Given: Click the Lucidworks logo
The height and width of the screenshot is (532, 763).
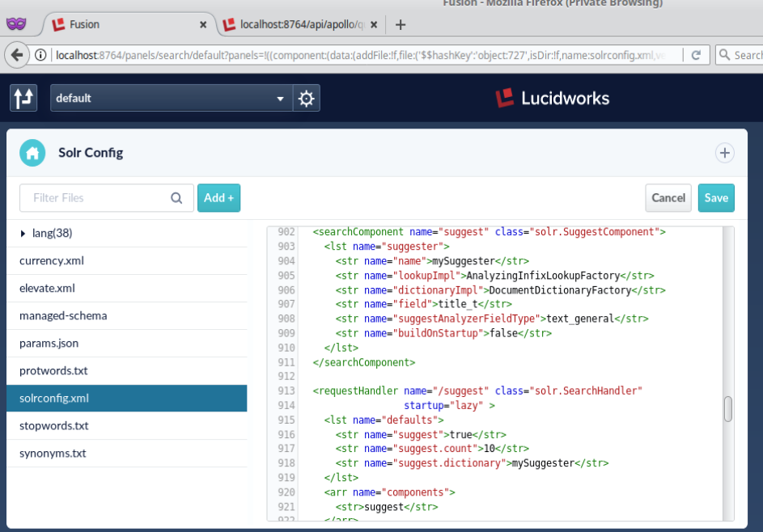Looking at the screenshot, I should point(553,98).
